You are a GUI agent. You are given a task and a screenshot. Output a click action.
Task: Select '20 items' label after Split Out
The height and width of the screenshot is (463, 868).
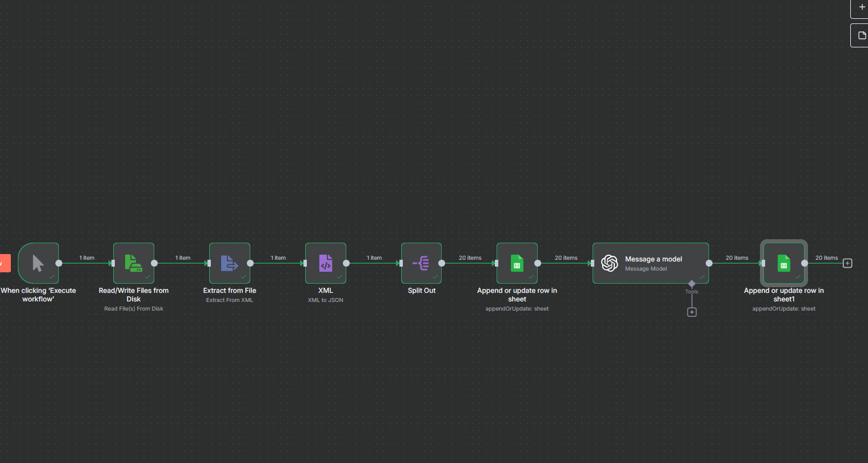coord(470,258)
